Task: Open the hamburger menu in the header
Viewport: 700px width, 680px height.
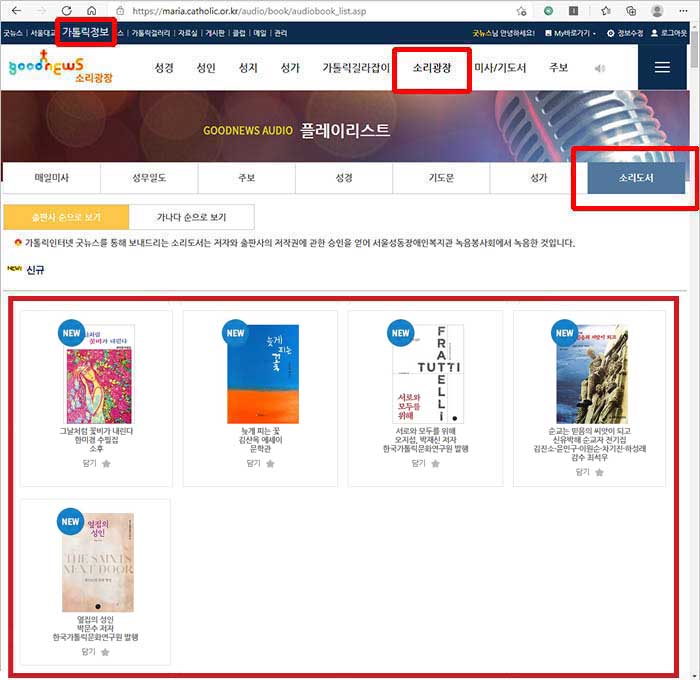Action: [662, 67]
